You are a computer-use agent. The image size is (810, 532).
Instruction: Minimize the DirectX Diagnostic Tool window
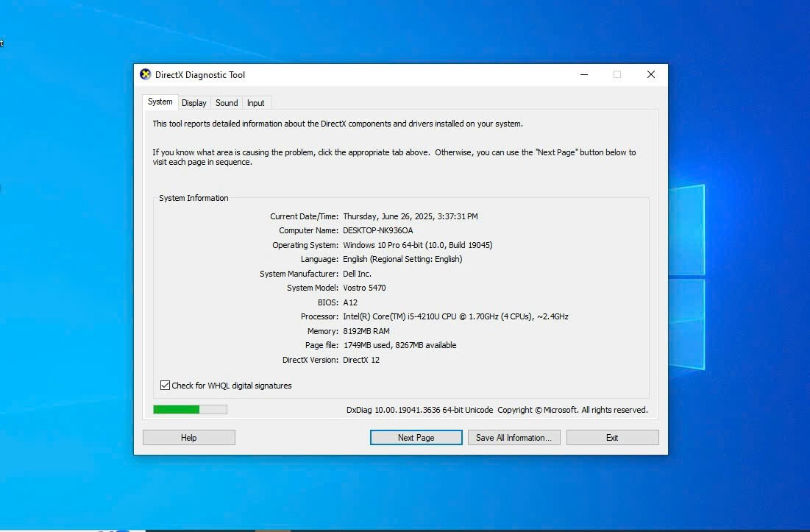584,74
